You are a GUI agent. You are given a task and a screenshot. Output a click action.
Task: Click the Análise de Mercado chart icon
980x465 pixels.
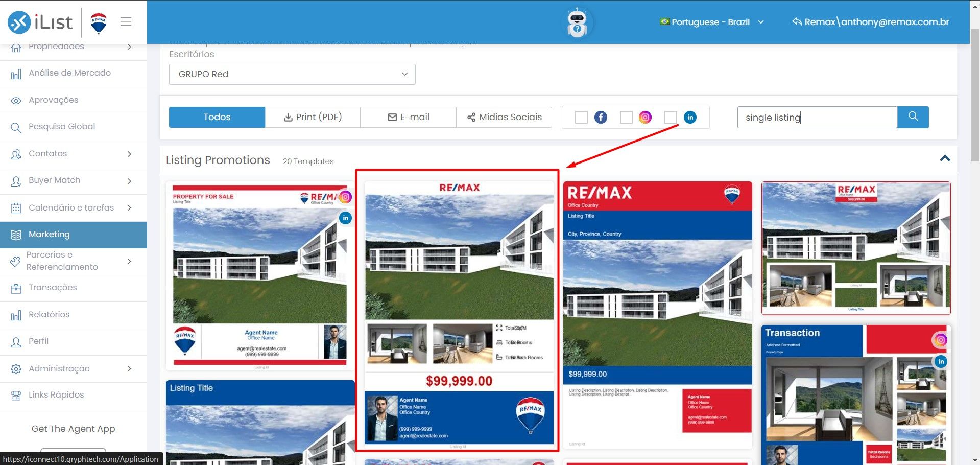[x=16, y=74]
